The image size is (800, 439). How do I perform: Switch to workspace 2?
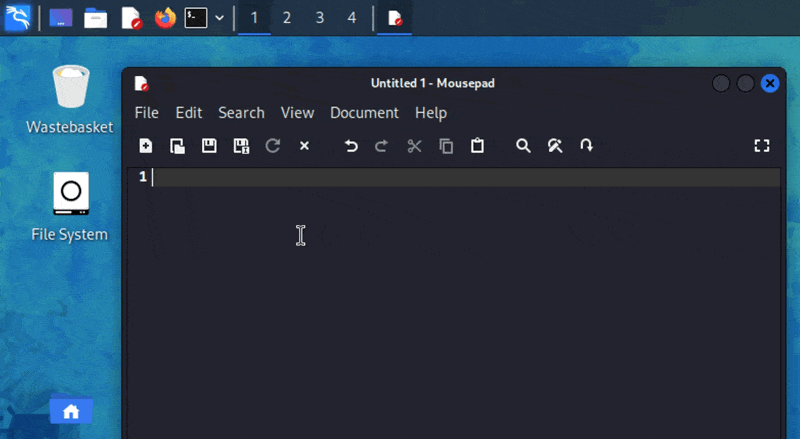[x=287, y=18]
